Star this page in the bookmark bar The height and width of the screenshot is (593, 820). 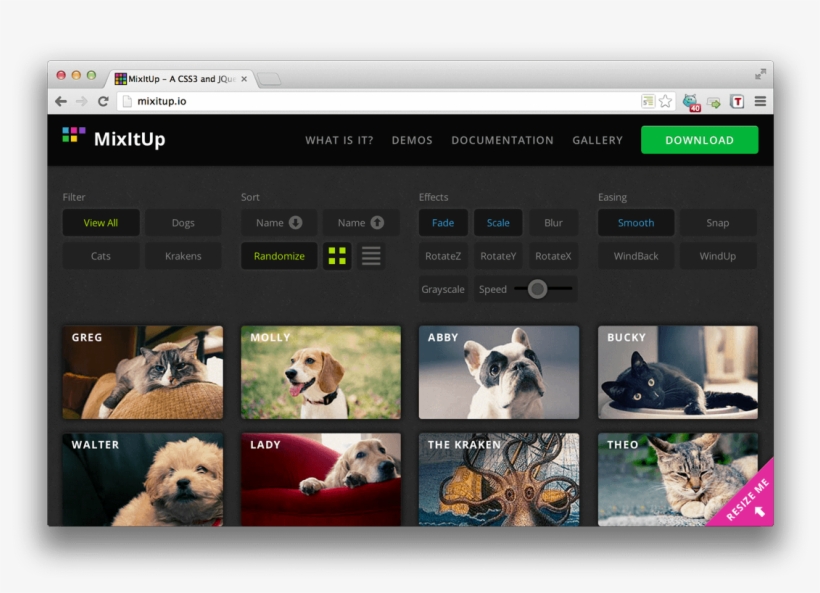pyautogui.click(x=664, y=101)
